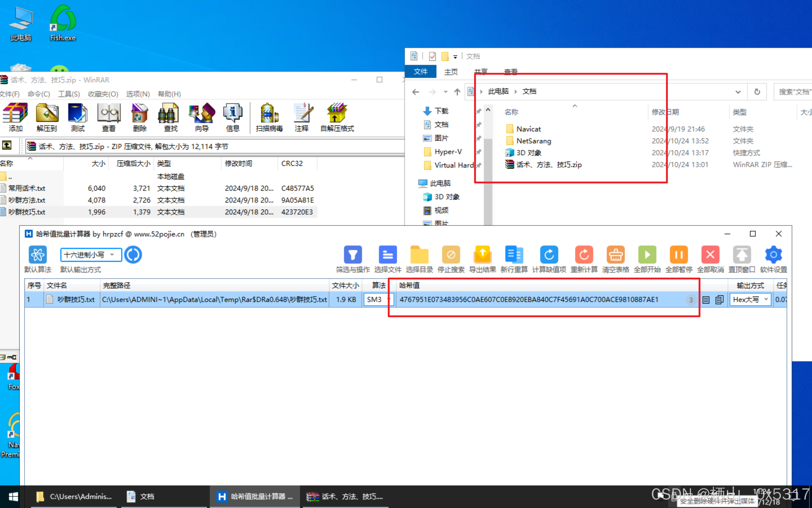812x508 pixels.
Task: Click the 软件设置 settings gear
Action: click(x=773, y=255)
